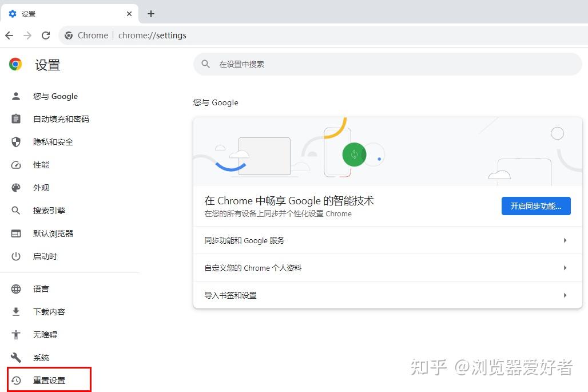Open 启动时 settings
This screenshot has height=392, width=588.
[x=45, y=256]
